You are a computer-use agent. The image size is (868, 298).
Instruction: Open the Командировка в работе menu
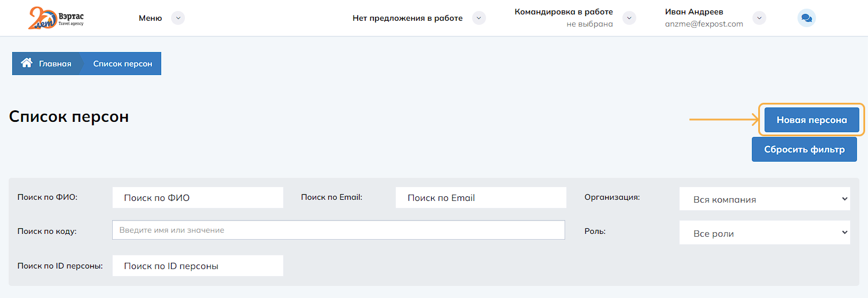click(563, 12)
